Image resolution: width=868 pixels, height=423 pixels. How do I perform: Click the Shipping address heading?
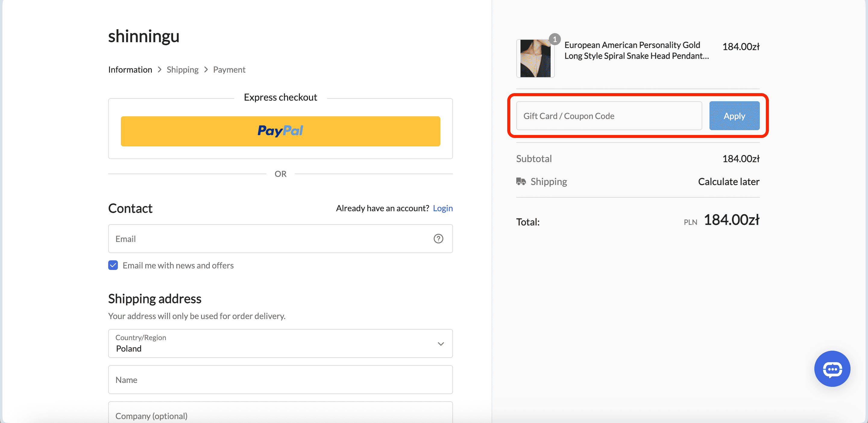click(155, 299)
